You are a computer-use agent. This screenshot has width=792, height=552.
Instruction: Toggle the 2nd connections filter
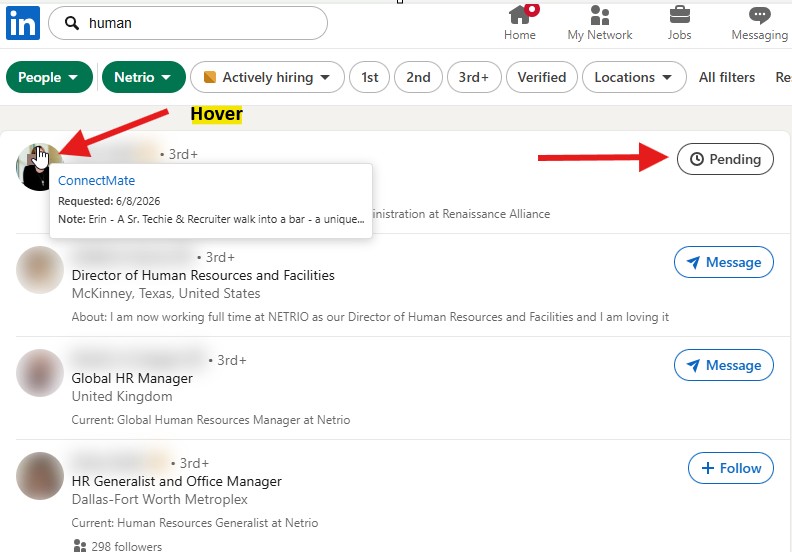[418, 77]
